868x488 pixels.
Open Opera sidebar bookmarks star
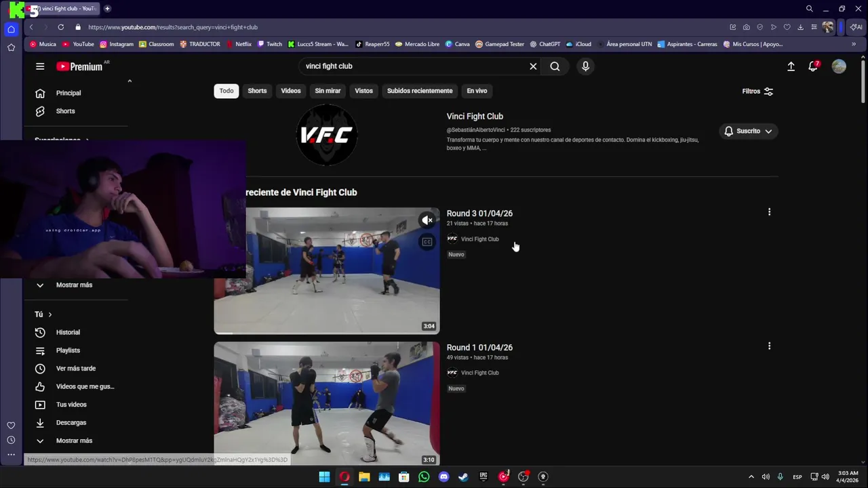[11, 47]
